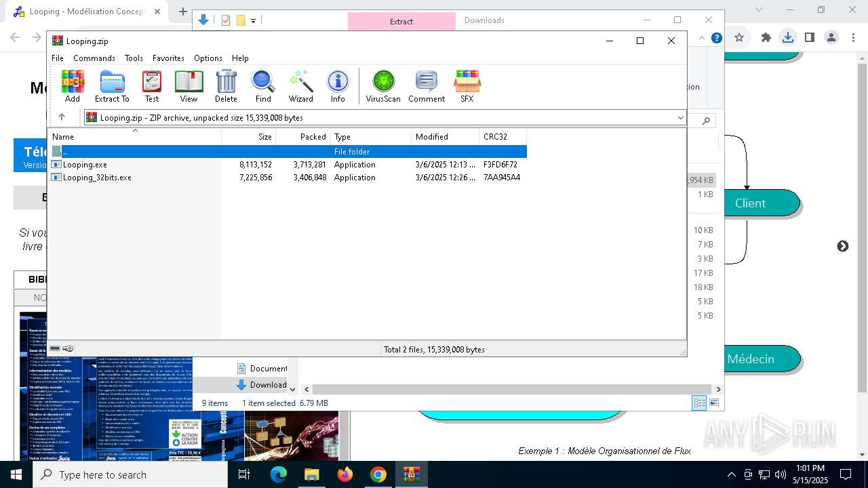The image size is (868, 488).
Task: Open Windows Start button
Action: [16, 474]
